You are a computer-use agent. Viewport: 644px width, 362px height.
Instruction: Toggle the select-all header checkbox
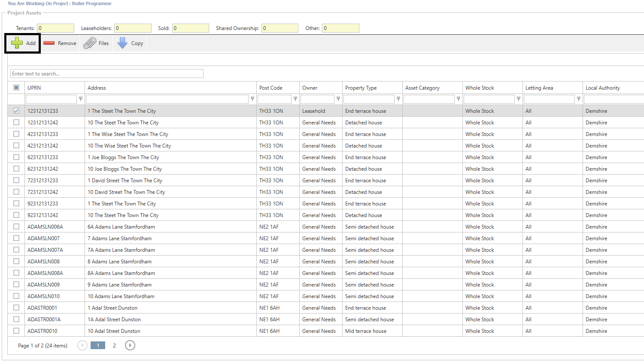[16, 87]
